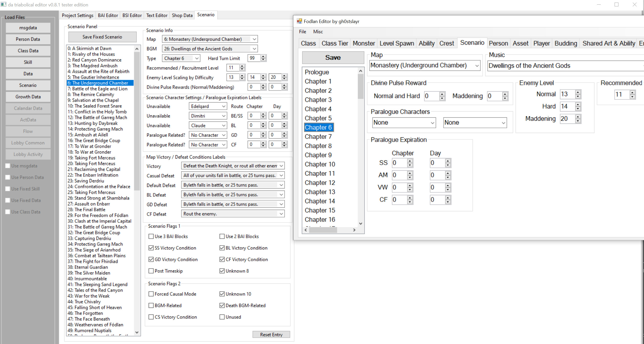
Task: Click the Reset Entry button
Action: click(x=271, y=334)
